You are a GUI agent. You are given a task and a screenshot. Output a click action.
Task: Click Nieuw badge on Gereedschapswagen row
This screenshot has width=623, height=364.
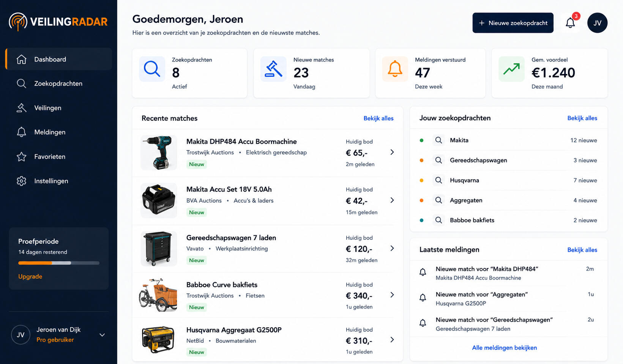coord(197,260)
